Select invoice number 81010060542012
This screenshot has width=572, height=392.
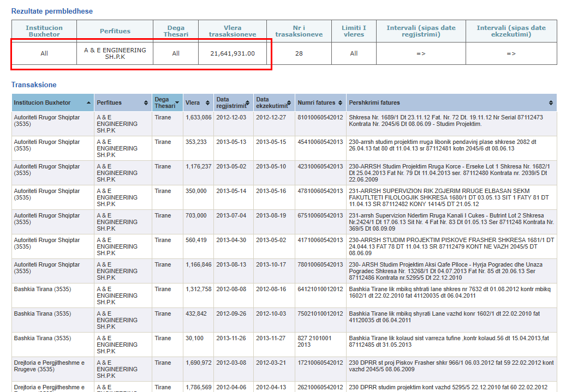click(x=320, y=117)
